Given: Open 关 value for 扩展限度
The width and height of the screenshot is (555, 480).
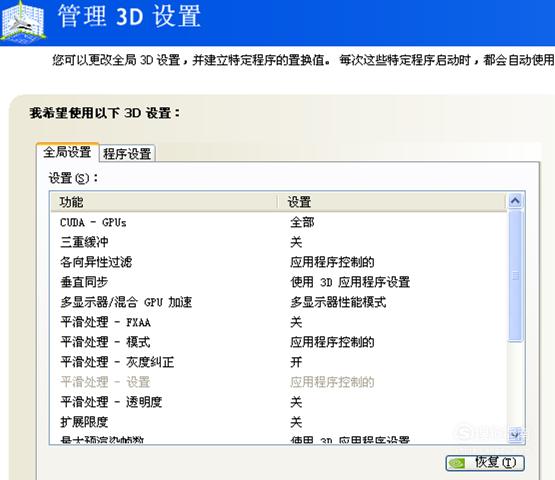Looking at the screenshot, I should pos(296,422).
